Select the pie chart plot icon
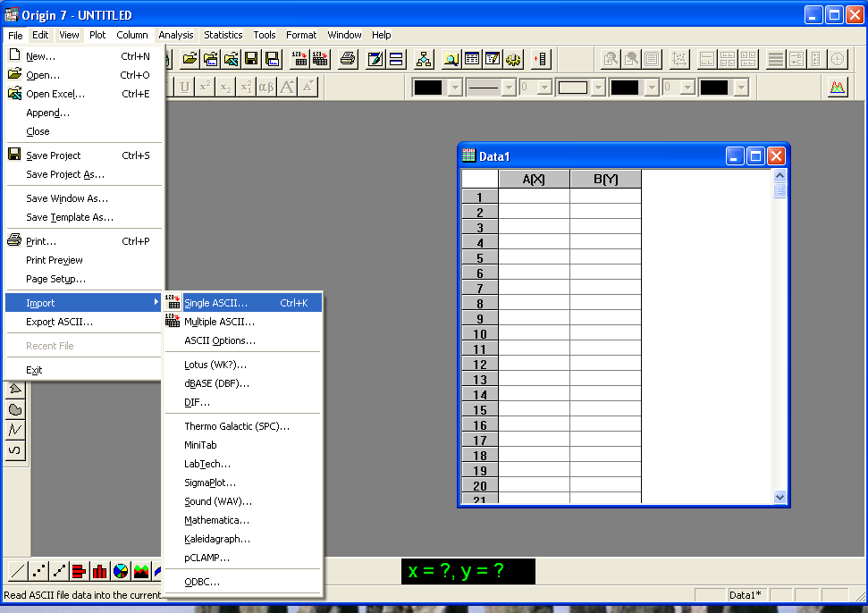Image resolution: width=868 pixels, height=613 pixels. (x=121, y=571)
